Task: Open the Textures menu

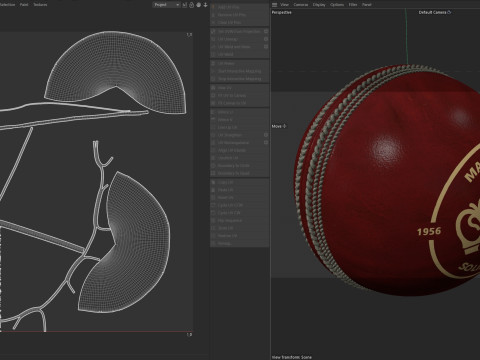Action: [40, 5]
